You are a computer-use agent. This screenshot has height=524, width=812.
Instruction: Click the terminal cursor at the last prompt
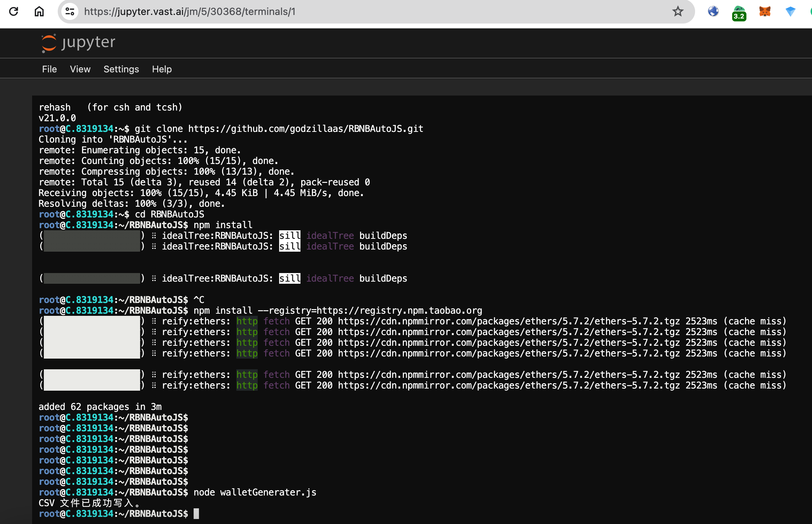point(196,514)
